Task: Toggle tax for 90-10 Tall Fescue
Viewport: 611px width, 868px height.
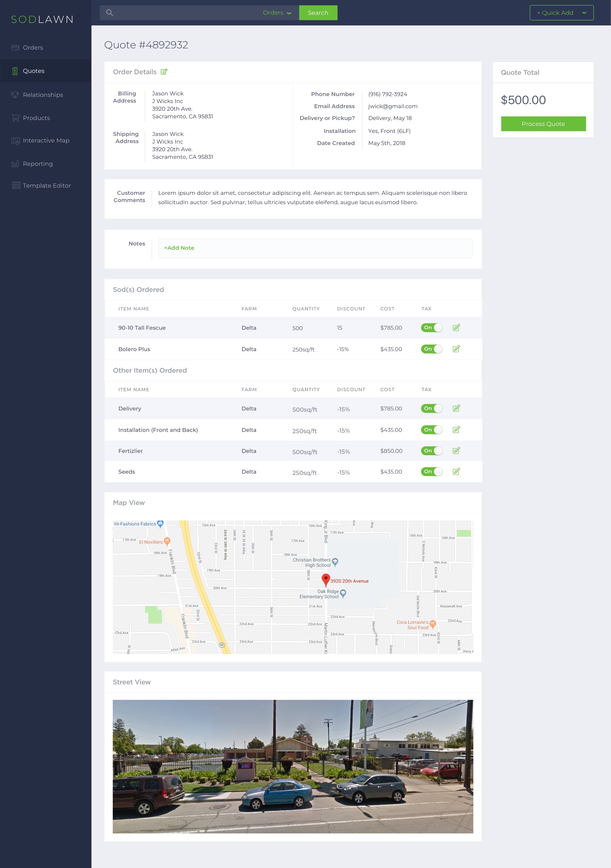Action: (x=432, y=328)
